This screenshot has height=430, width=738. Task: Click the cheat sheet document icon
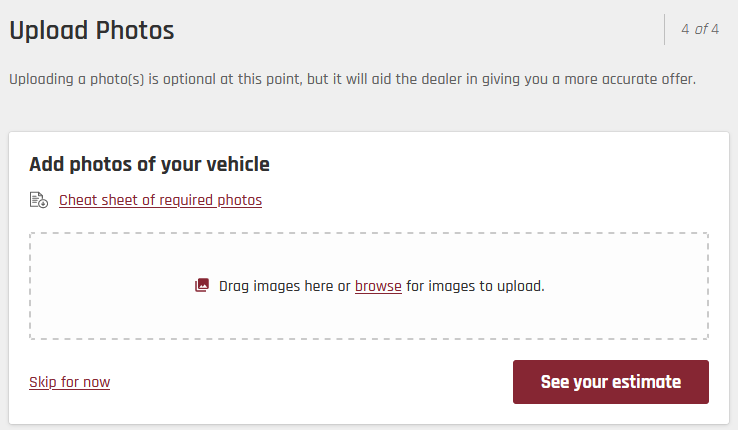39,200
